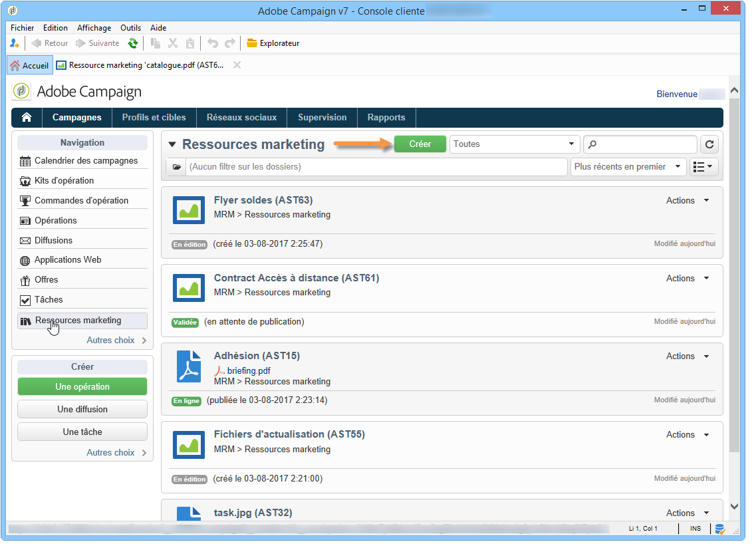Image resolution: width=756 pixels, height=548 pixels.
Task: Open the Affichage menu
Action: click(x=94, y=28)
